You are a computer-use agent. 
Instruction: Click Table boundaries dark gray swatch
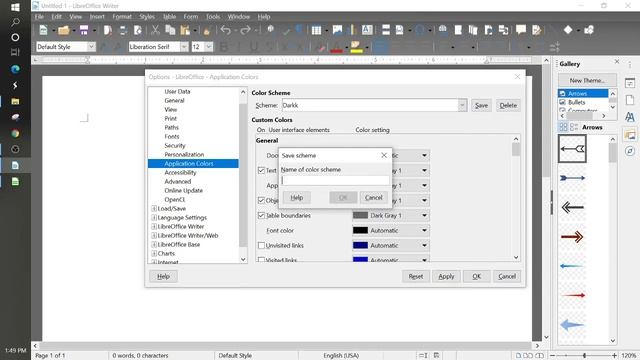point(360,216)
